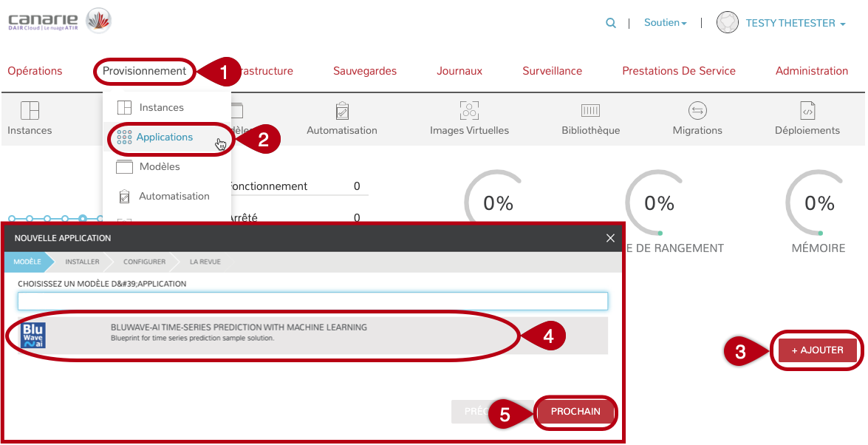Go to the Surveillance menu
The image size is (868, 445).
coord(552,71)
